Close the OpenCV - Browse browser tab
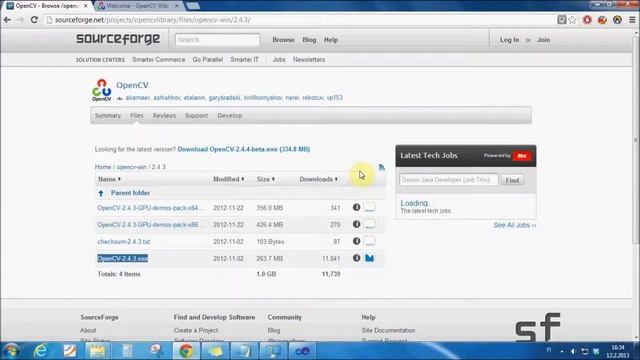640x360 pixels. coord(86,6)
